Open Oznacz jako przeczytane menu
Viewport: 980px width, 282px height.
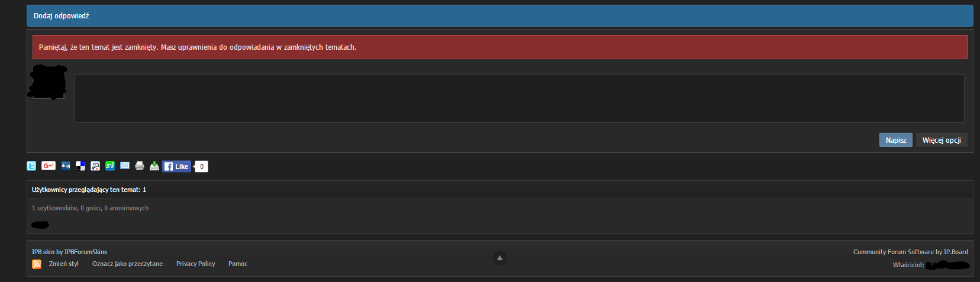click(127, 264)
